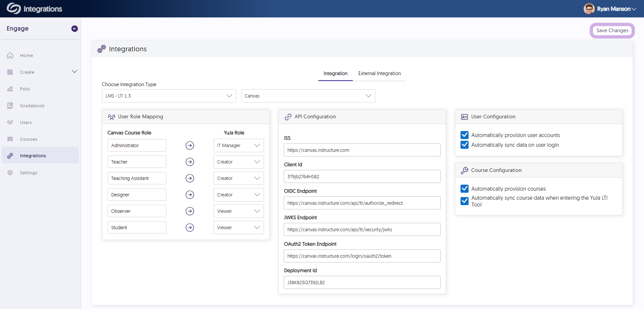The height and width of the screenshot is (309, 644).
Task: Open Polls in the sidebar
Action: click(x=40, y=89)
